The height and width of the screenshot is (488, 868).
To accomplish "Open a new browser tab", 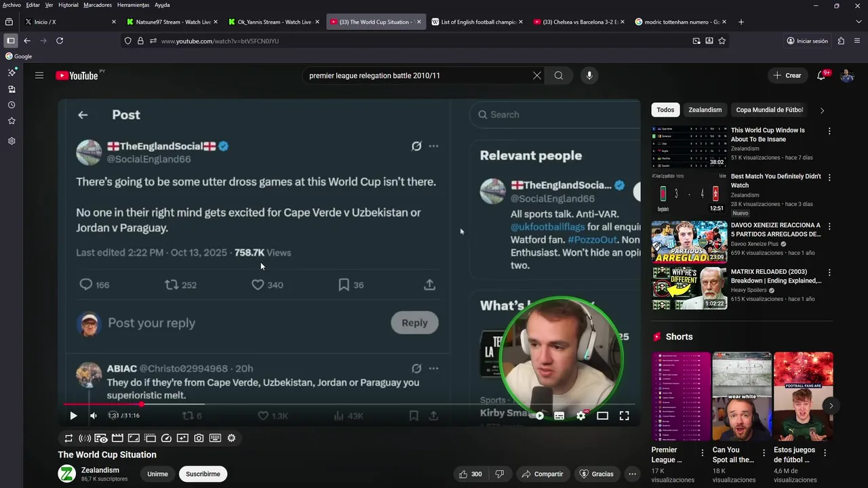I will coord(741,22).
